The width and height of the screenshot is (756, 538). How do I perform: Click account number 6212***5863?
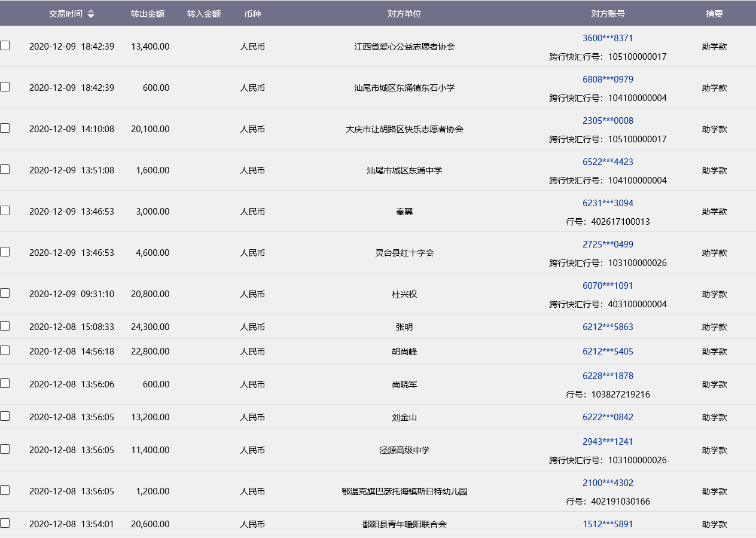pos(608,327)
